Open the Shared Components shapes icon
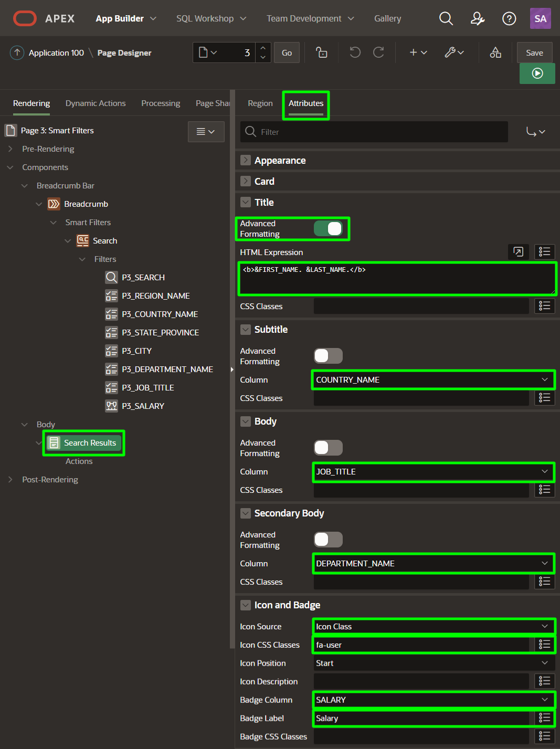The image size is (560, 749). (495, 52)
